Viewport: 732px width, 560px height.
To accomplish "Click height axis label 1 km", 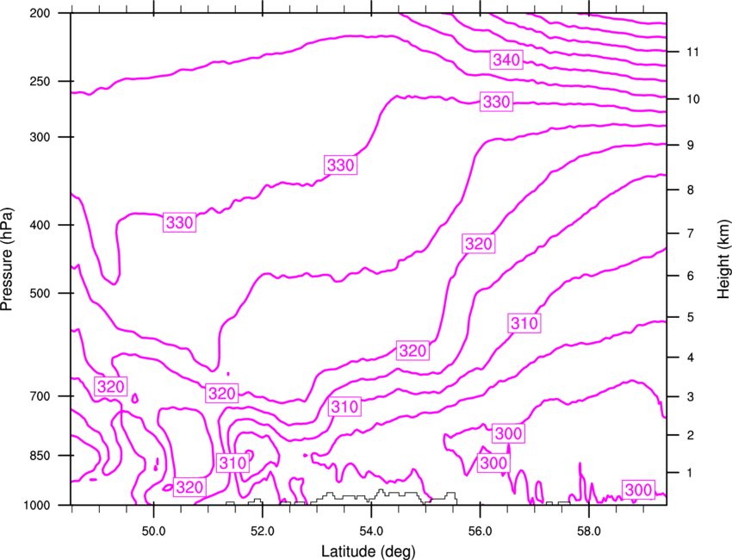I will pos(690,473).
